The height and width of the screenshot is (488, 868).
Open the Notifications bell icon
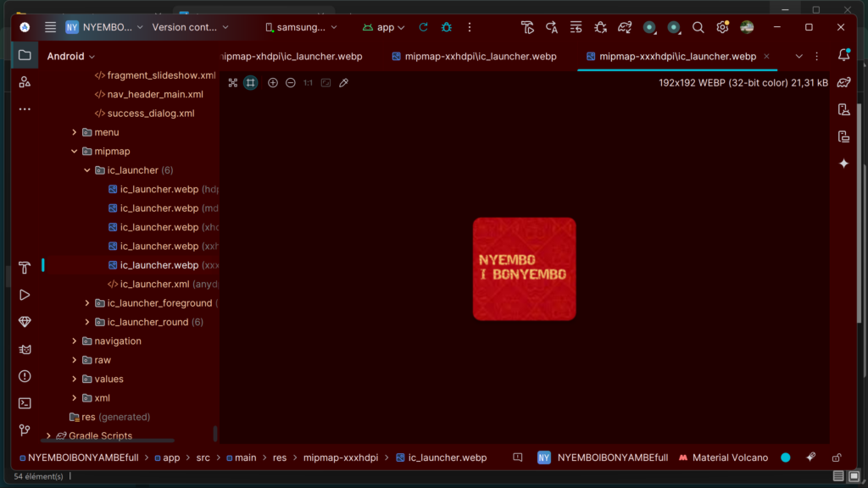coord(843,56)
